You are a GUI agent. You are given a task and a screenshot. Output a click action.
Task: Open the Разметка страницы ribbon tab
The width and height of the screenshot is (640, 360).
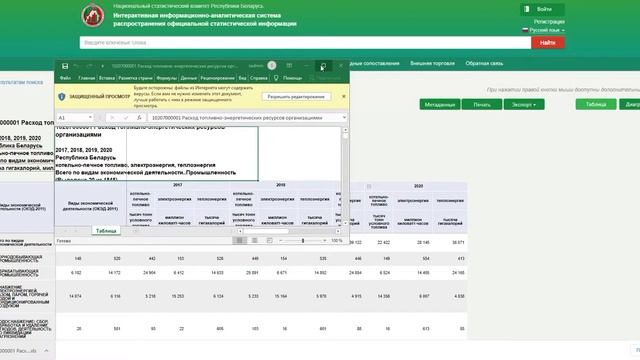[x=135, y=78]
